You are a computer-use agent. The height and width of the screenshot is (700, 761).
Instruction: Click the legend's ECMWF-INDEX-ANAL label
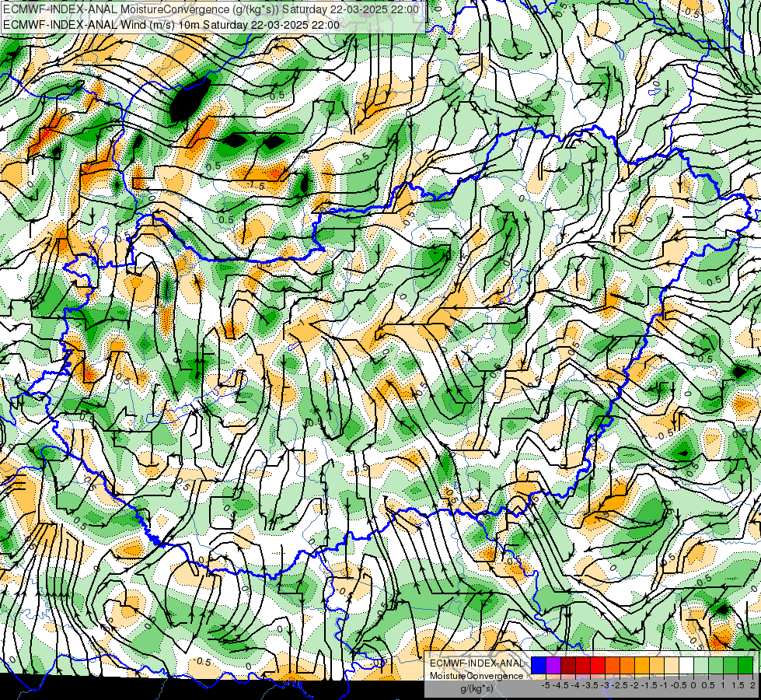tap(477, 663)
